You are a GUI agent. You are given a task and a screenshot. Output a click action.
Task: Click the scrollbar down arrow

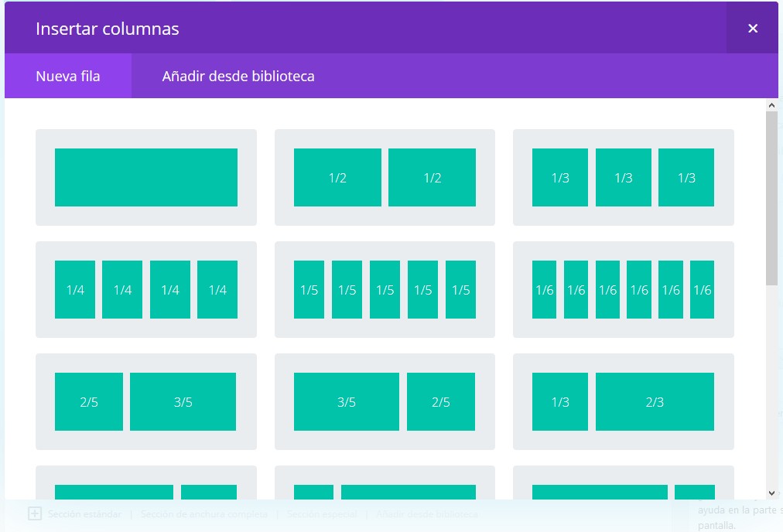(x=771, y=493)
